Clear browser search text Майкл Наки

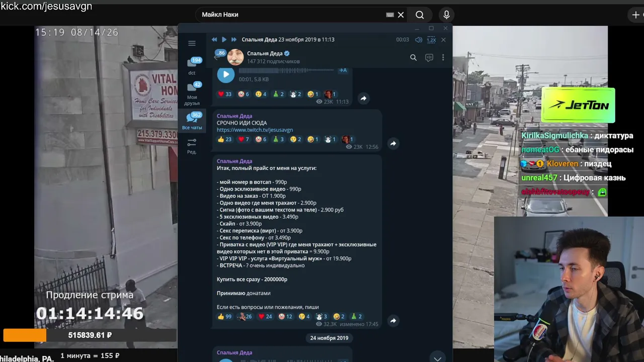point(401,15)
